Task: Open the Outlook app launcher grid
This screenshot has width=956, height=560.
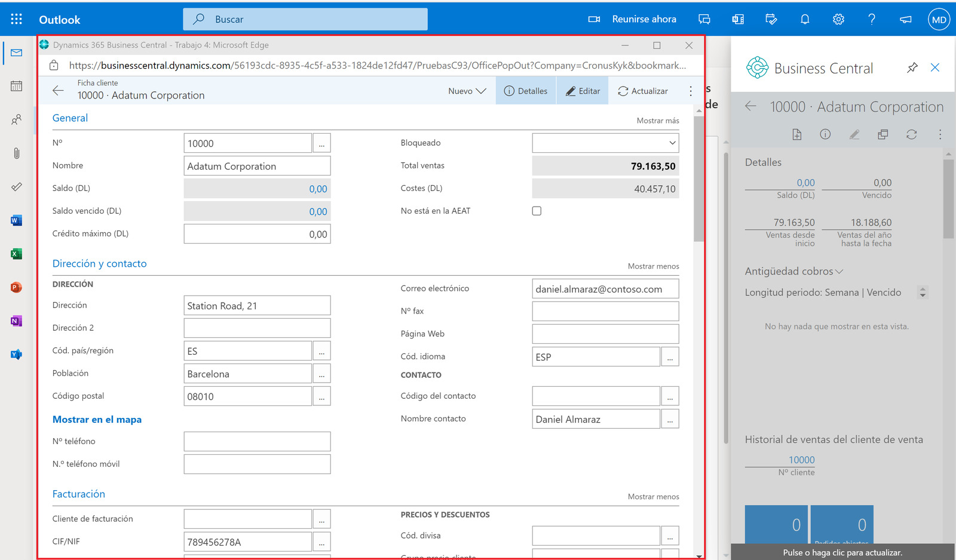Action: pos(17,19)
